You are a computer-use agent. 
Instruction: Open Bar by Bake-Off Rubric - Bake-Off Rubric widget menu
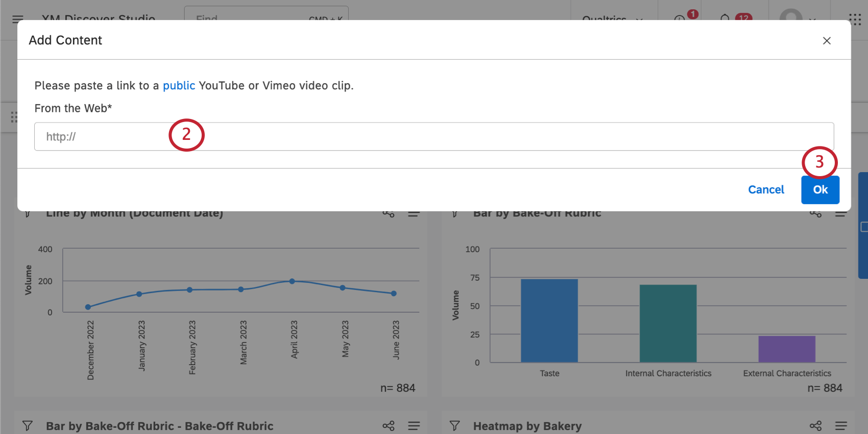click(414, 426)
